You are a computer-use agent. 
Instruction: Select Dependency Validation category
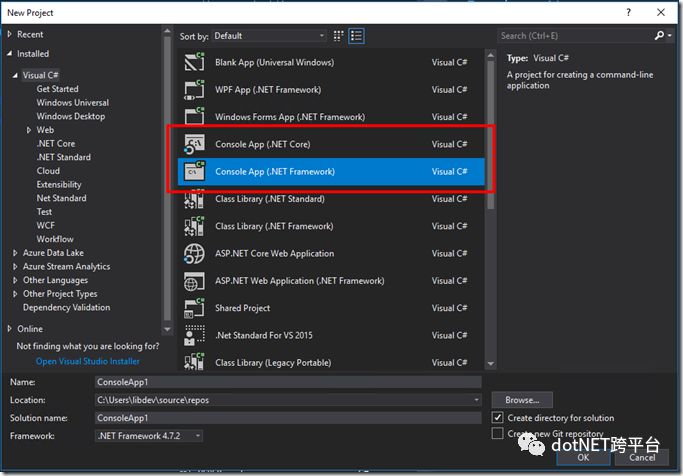67,307
